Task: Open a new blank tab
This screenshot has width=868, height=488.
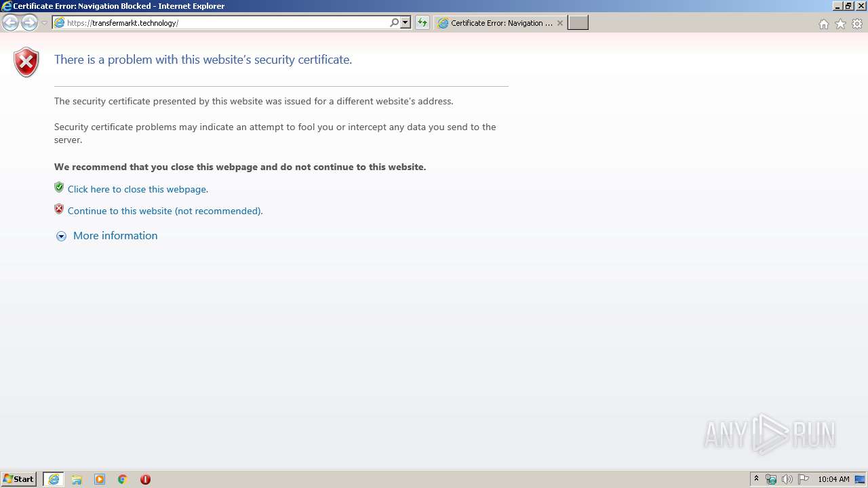Action: (x=578, y=23)
